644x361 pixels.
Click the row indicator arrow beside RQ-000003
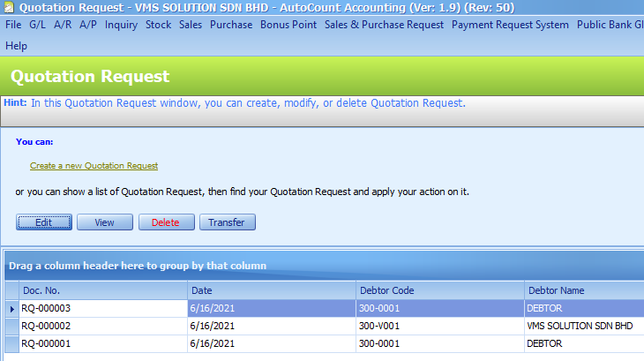(x=11, y=309)
